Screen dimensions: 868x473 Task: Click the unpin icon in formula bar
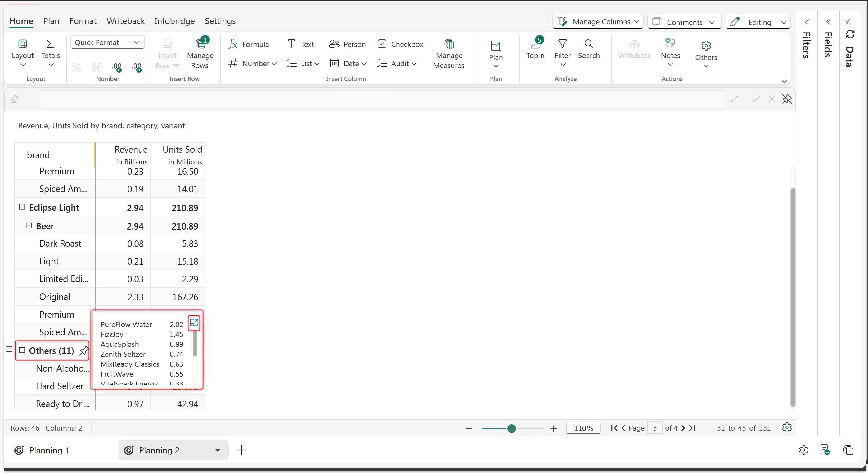(786, 99)
